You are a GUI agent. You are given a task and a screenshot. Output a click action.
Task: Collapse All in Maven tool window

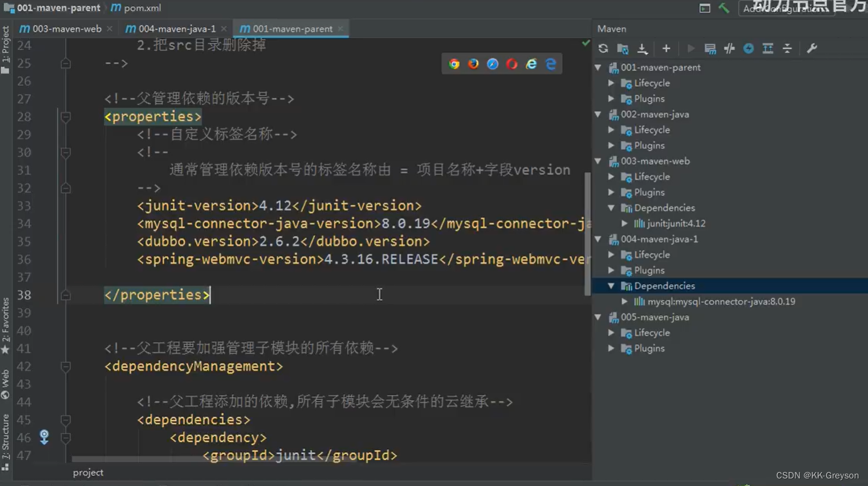787,49
